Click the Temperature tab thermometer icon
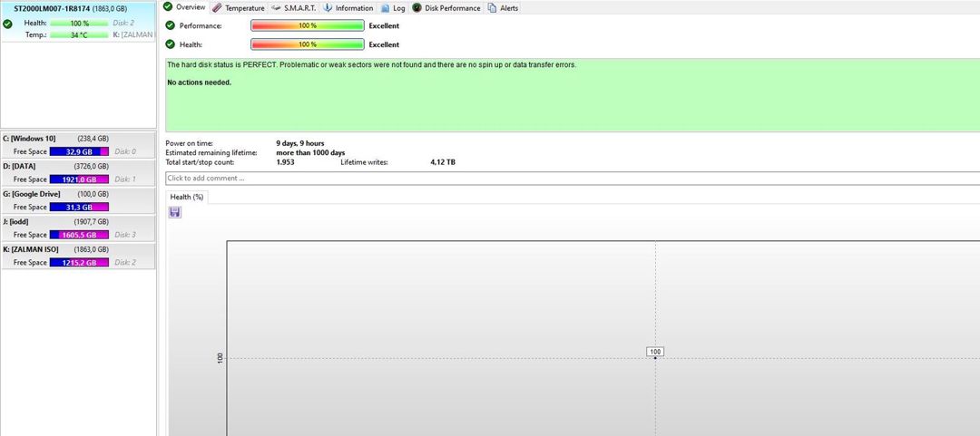Image resolution: width=980 pixels, height=436 pixels. tap(217, 7)
